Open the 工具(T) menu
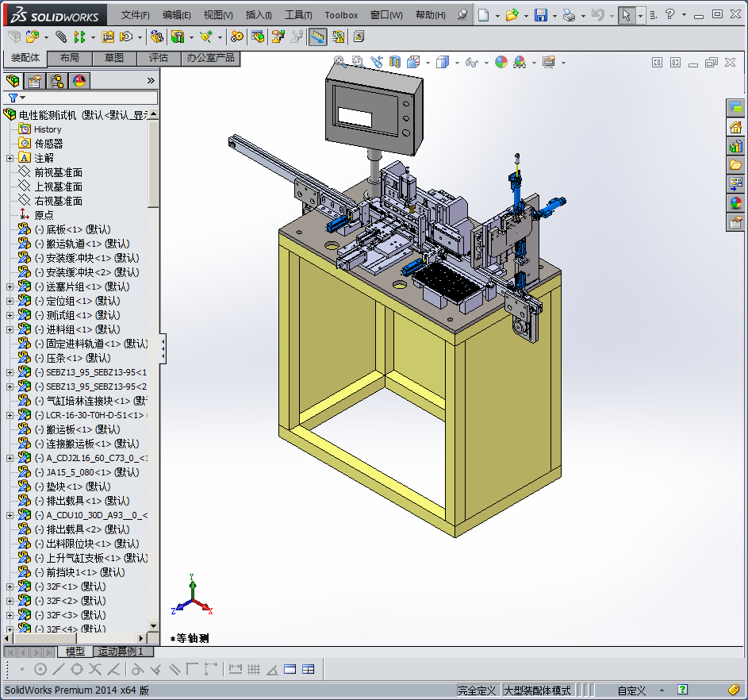Viewport: 748px width, 700px height. [298, 15]
